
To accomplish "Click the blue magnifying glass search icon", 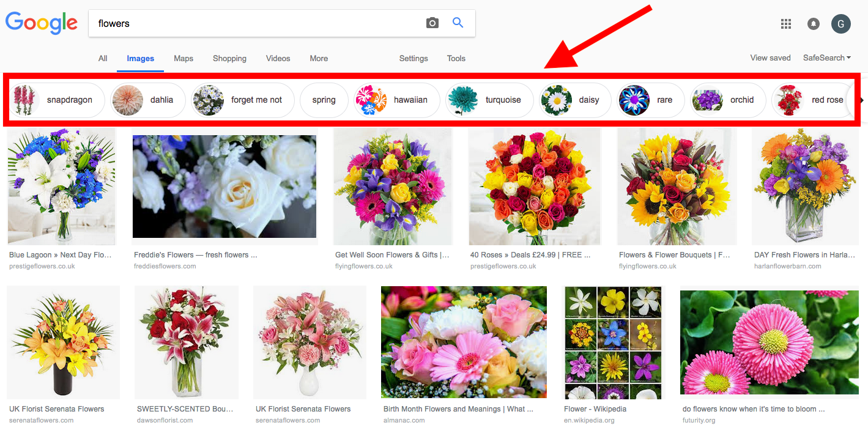I will (x=458, y=22).
